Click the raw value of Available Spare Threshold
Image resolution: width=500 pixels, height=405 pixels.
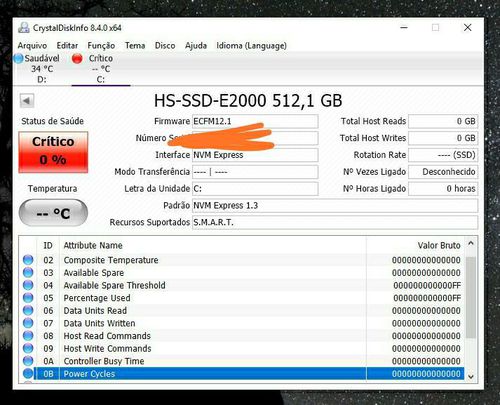click(x=427, y=285)
